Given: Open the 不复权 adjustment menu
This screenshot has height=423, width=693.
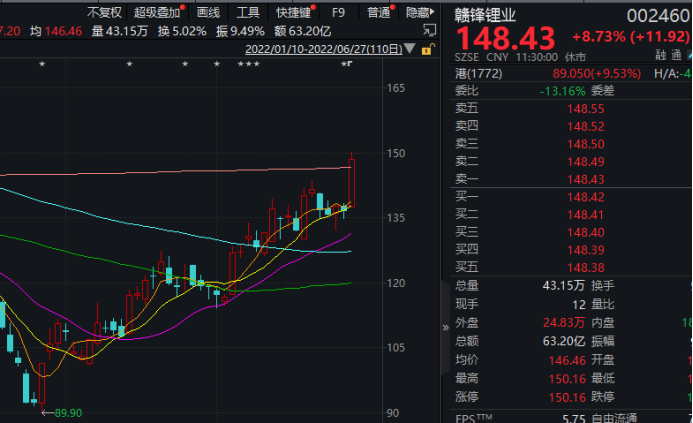Looking at the screenshot, I should point(104,13).
